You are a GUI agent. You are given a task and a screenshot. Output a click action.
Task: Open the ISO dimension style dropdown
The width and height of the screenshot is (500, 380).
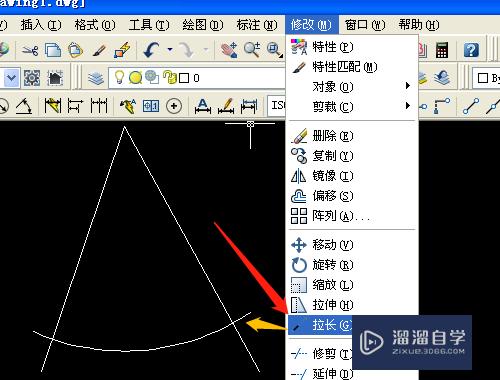point(277,106)
